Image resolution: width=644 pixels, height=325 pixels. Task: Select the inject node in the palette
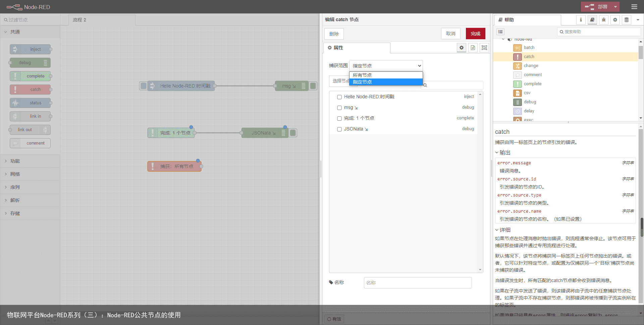(30, 49)
